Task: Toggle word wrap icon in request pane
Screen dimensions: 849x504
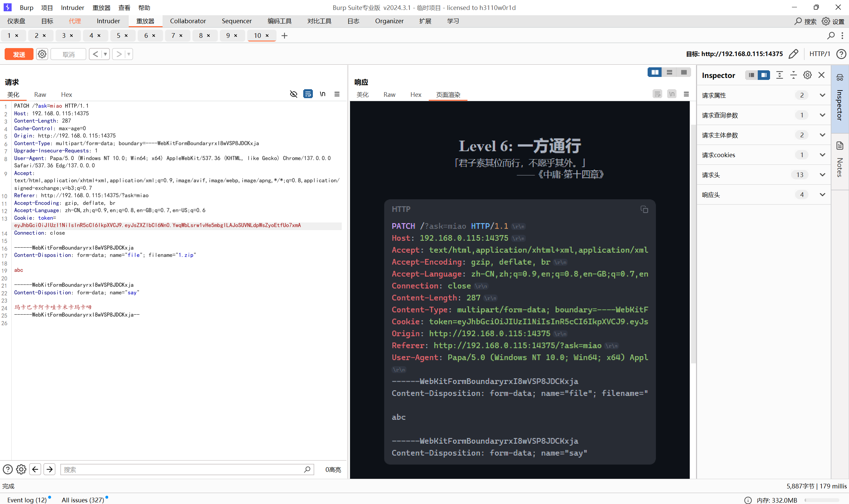Action: (x=308, y=94)
